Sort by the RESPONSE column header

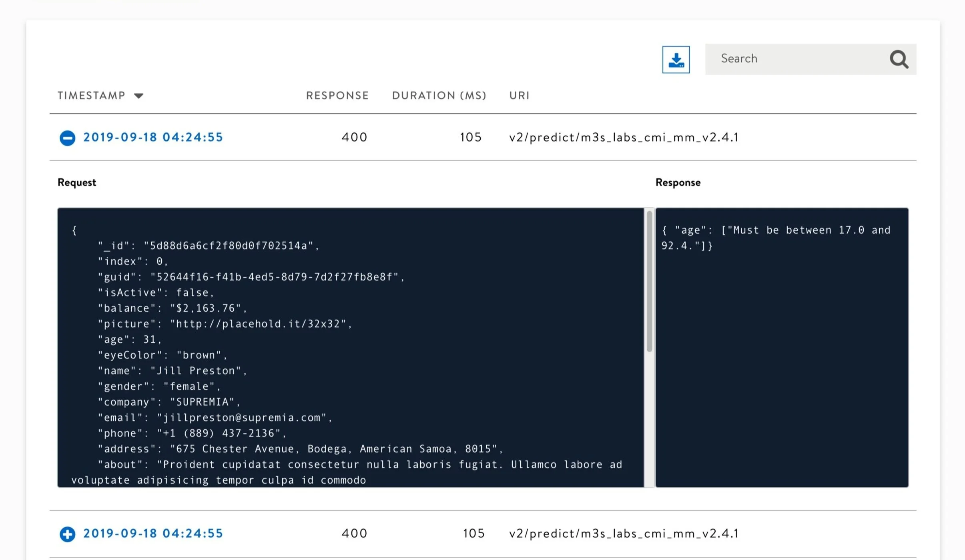pos(337,96)
